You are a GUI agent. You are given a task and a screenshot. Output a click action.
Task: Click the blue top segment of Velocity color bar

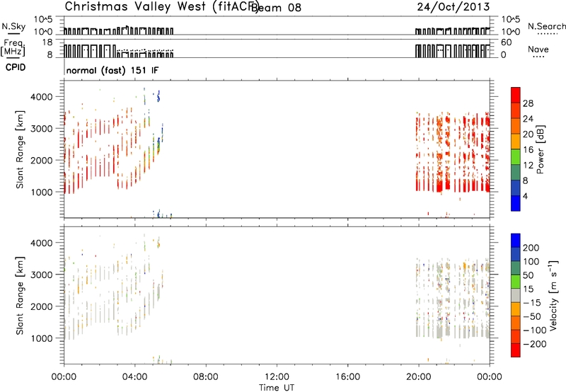[x=516, y=241]
